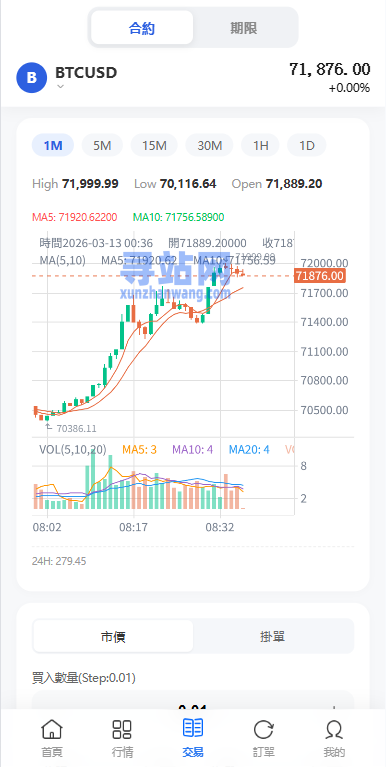Image resolution: width=386 pixels, height=767 pixels.
Task: Click the 71,876.00 current price
Action: coord(330,69)
